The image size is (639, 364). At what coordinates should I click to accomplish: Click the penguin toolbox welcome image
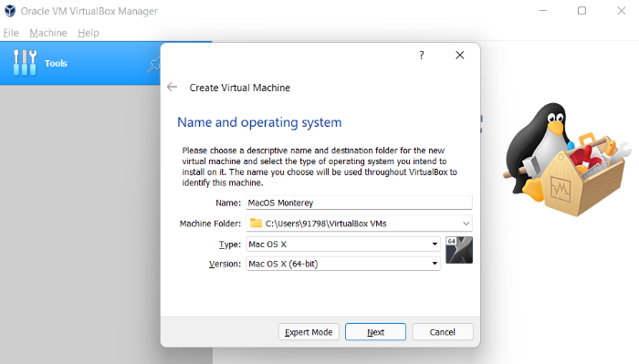click(x=567, y=160)
